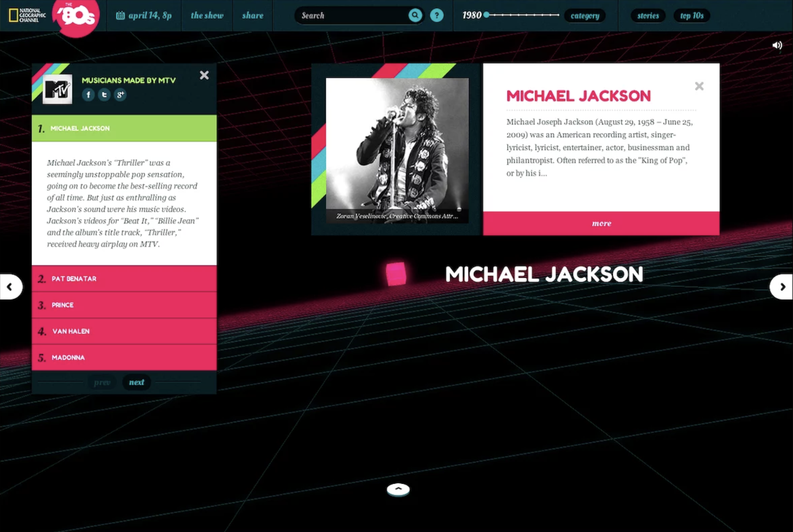Expand the Prince list entry
This screenshot has width=793, height=532.
(x=124, y=305)
